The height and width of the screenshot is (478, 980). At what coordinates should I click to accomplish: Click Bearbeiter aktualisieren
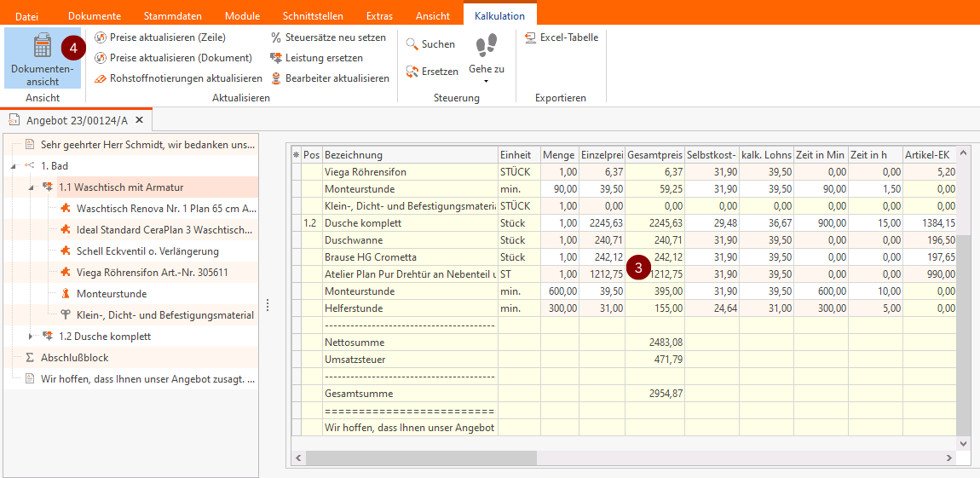point(336,78)
